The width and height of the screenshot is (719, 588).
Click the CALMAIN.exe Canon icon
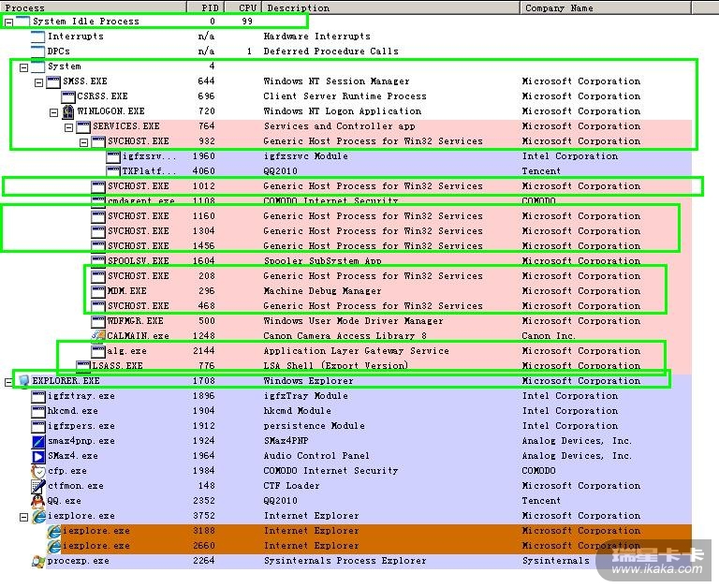point(98,336)
